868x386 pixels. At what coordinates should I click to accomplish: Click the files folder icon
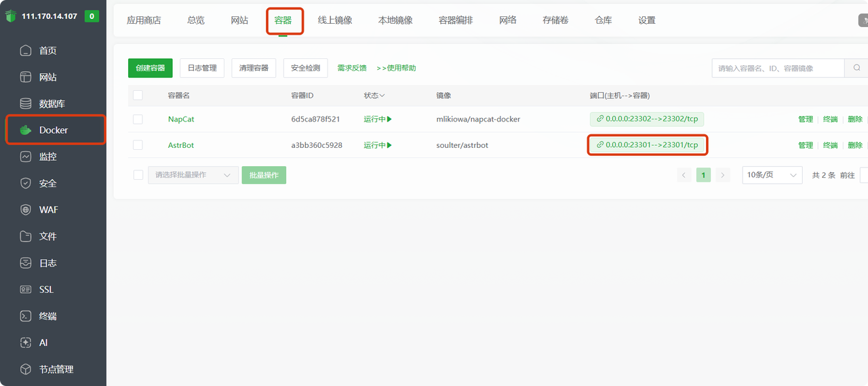tap(26, 236)
